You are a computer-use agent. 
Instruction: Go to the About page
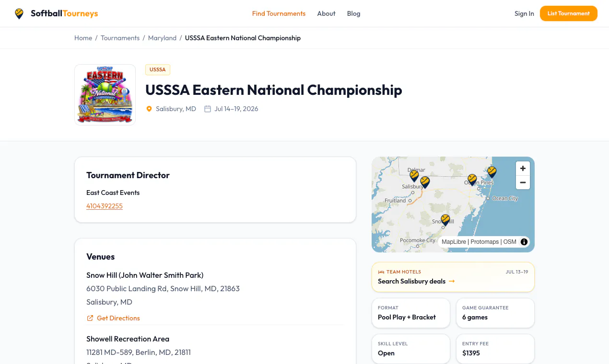(x=326, y=13)
